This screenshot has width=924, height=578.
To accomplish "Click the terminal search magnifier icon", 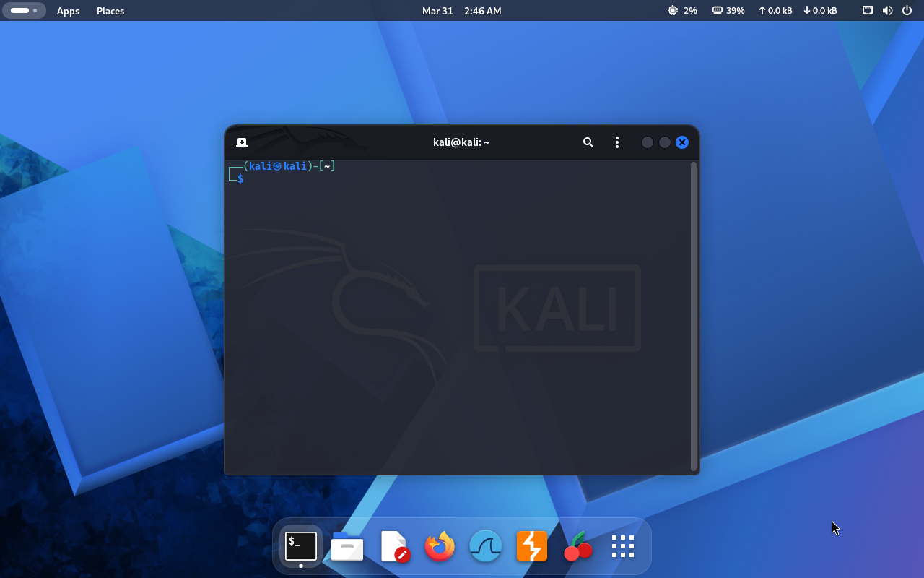I will [588, 142].
